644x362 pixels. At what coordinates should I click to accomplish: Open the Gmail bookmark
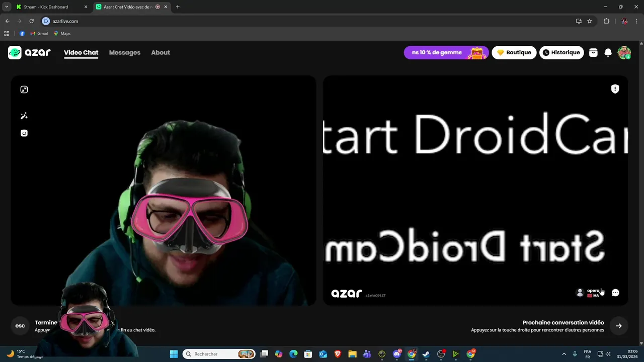click(39, 34)
